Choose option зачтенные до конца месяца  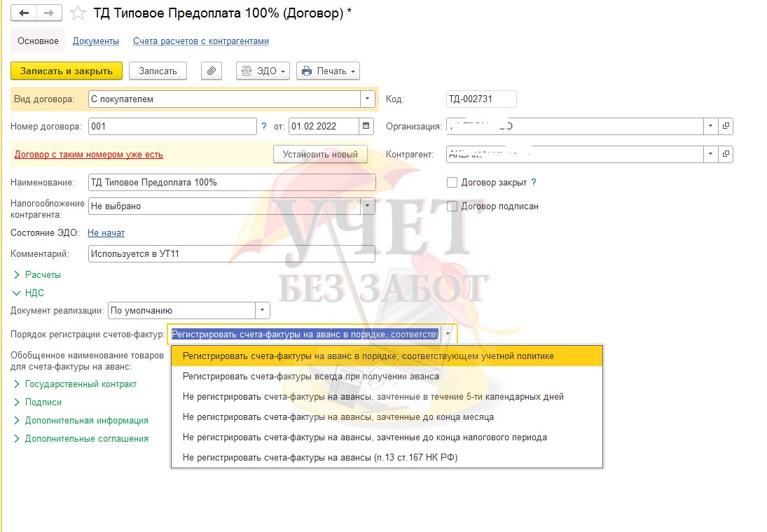[387, 417]
